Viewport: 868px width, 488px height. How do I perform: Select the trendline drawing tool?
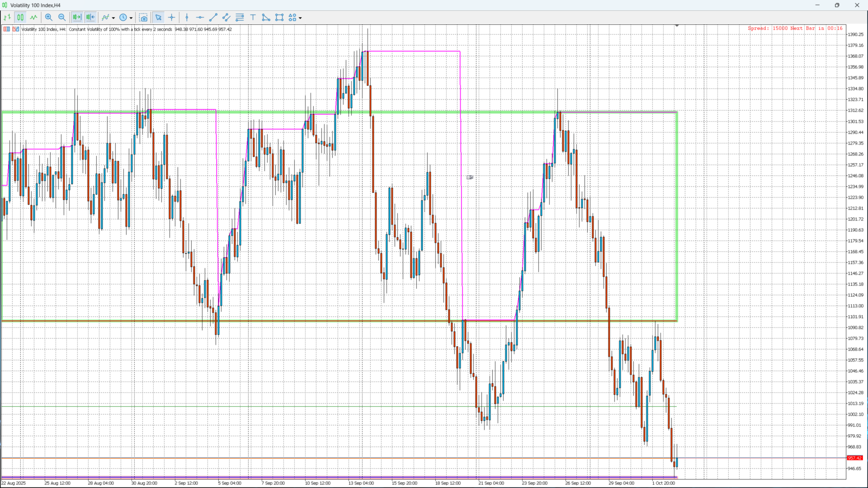213,18
